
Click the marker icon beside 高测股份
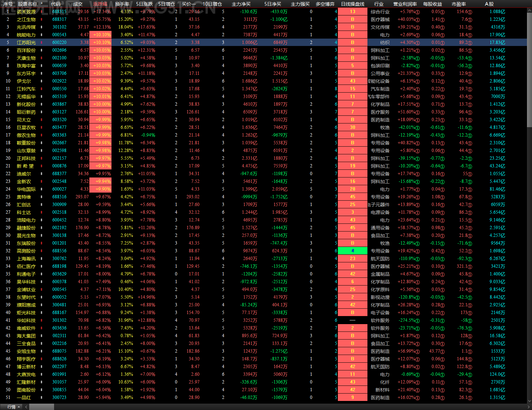coord(42,251)
